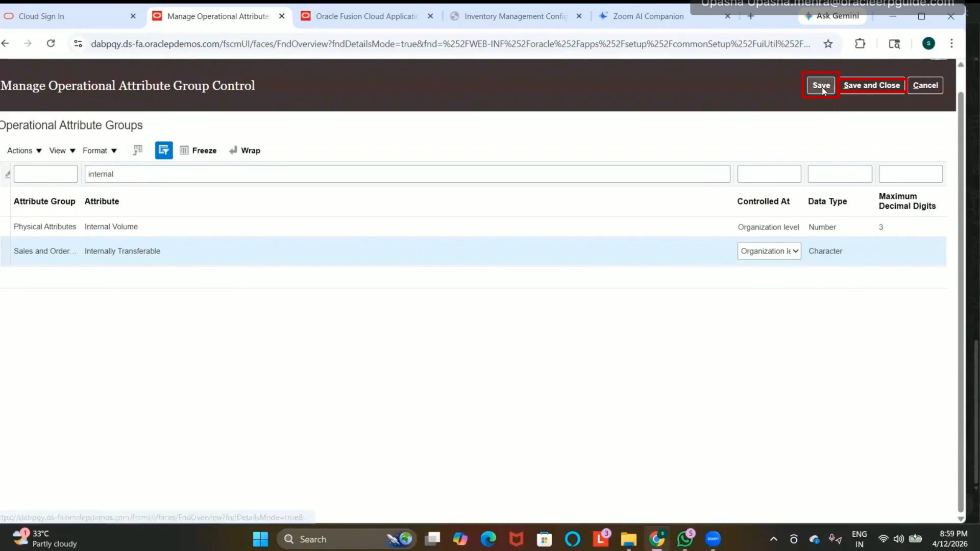Viewport: 980px width, 551px height.
Task: Show hidden system tray icons
Action: pos(774,539)
